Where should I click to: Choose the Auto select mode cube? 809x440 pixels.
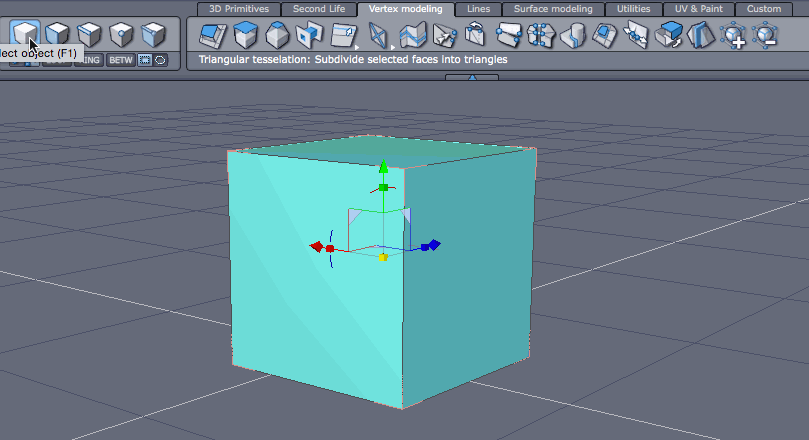pyautogui.click(x=153, y=34)
